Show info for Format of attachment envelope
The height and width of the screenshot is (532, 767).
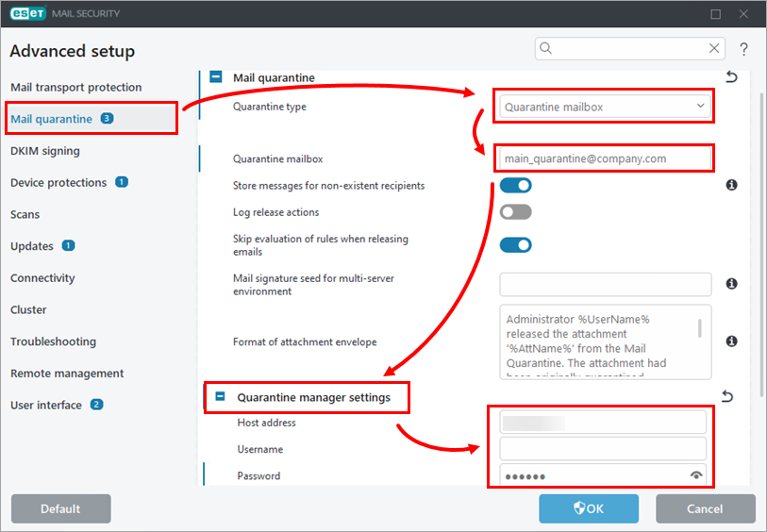(731, 341)
